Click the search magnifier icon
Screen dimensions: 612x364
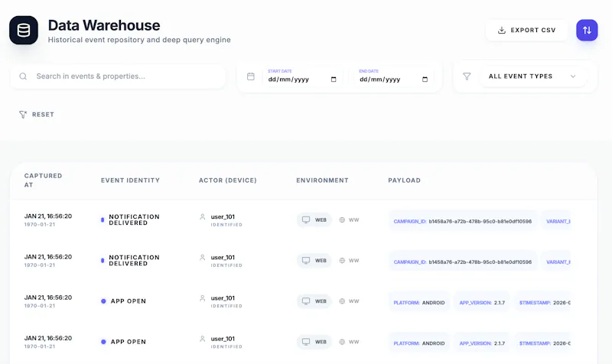(23, 76)
